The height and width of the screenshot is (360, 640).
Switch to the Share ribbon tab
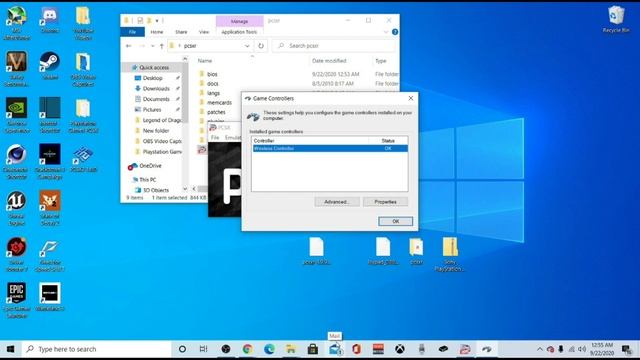(181, 32)
